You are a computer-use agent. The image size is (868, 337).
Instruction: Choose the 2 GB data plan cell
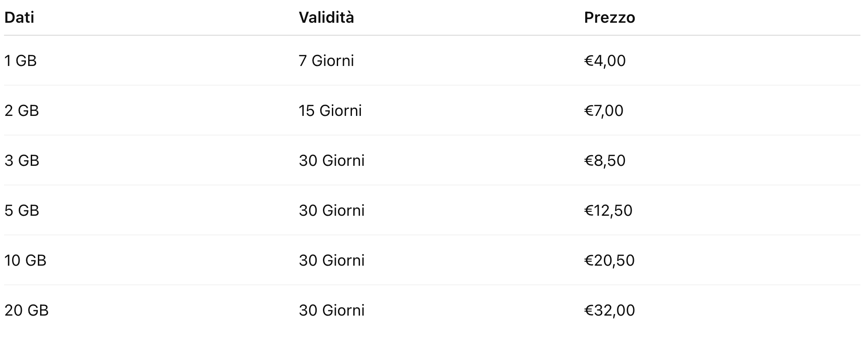[x=22, y=111]
